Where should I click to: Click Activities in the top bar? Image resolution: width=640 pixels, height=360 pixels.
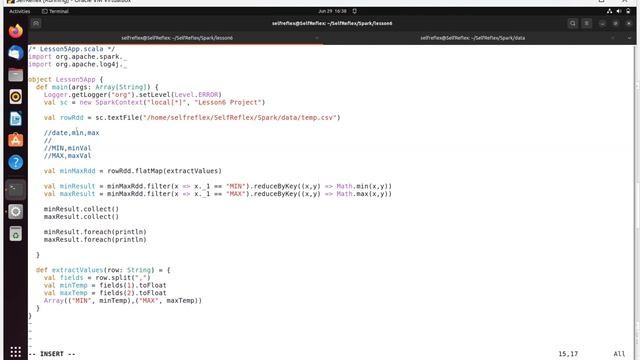click(x=20, y=11)
